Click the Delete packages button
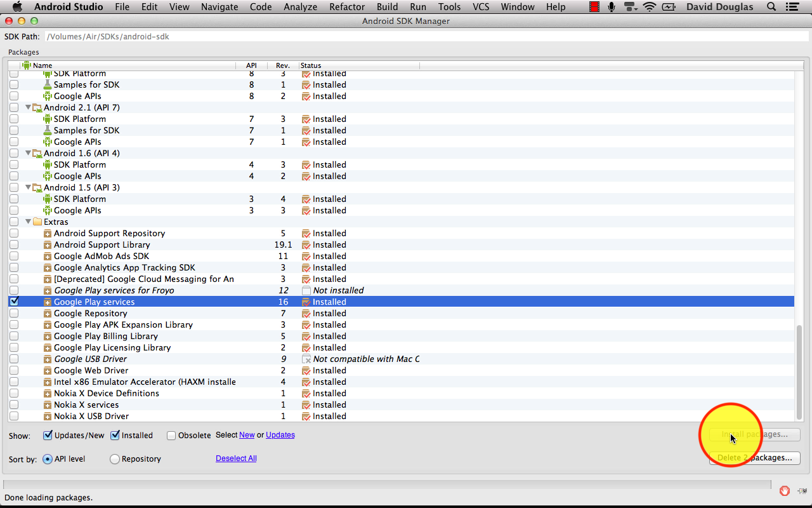This screenshot has width=812, height=508. [755, 458]
